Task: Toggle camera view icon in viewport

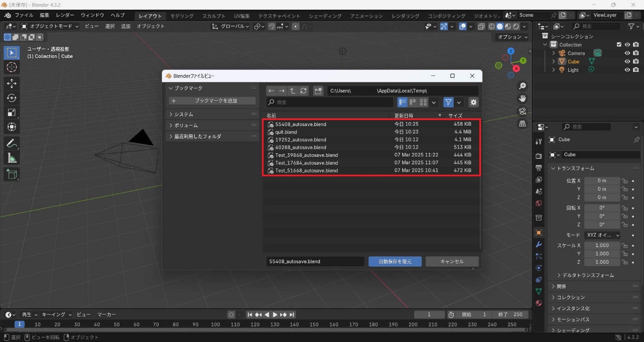Action: [522, 111]
